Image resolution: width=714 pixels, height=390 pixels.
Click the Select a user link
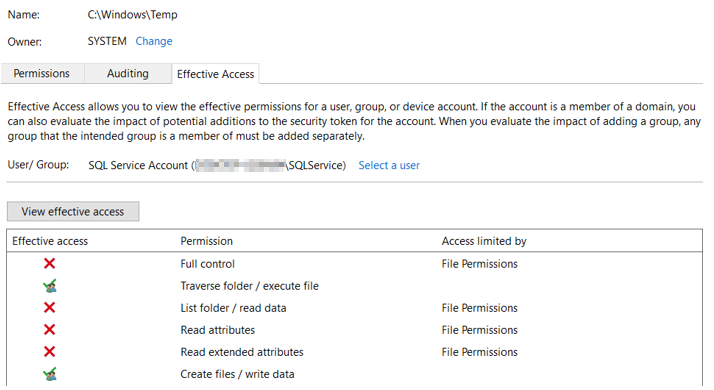click(x=389, y=165)
